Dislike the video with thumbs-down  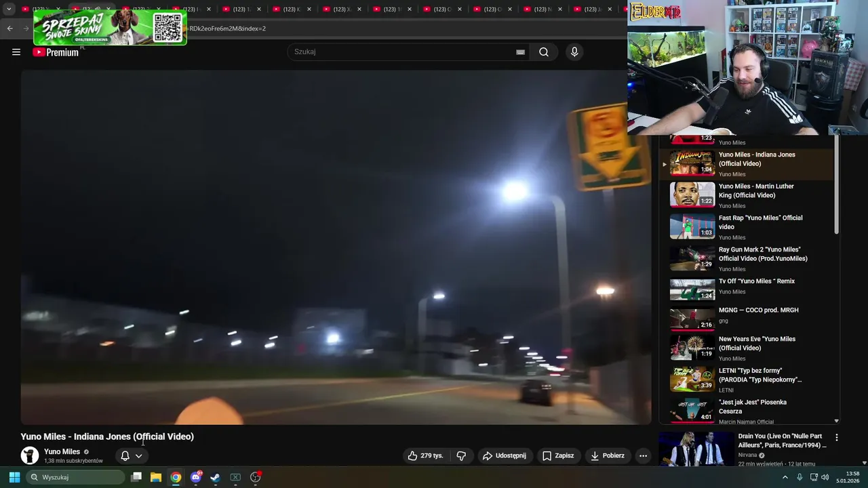pos(461,456)
